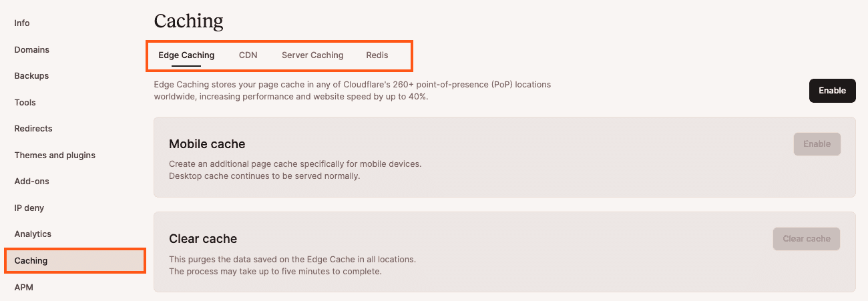Open APM from the sidebar
This screenshot has height=301, width=868.
click(x=24, y=288)
